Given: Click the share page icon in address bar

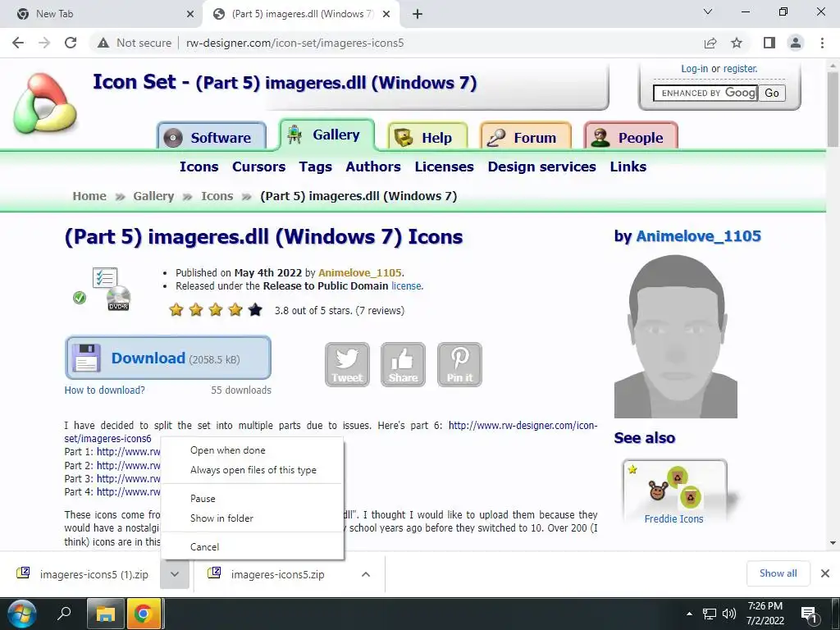Looking at the screenshot, I should coord(710,43).
